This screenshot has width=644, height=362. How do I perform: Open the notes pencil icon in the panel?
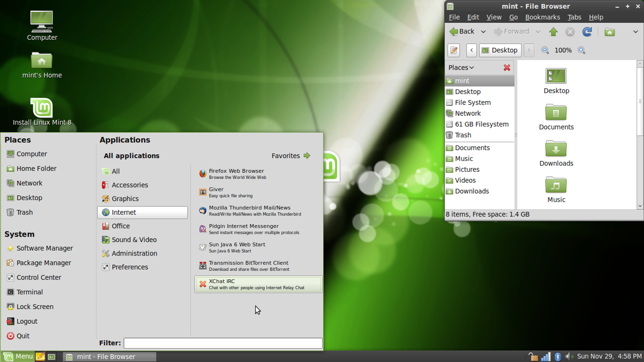[40, 356]
